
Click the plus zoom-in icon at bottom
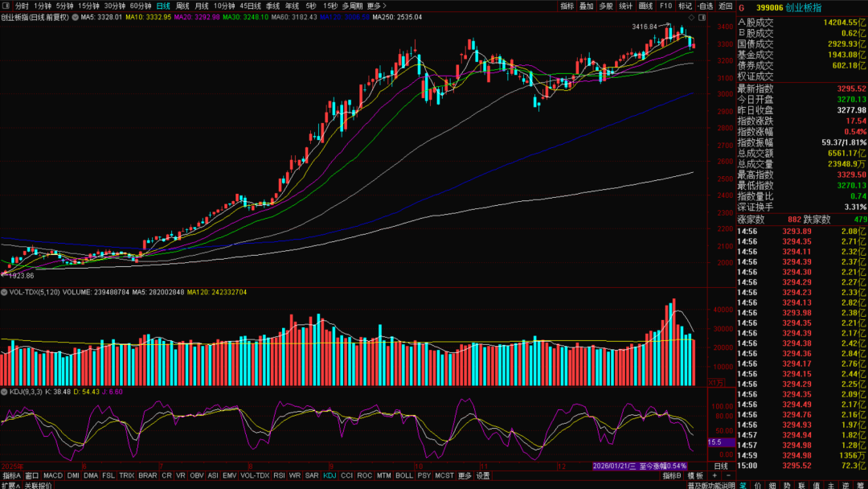pyautogui.click(x=714, y=475)
